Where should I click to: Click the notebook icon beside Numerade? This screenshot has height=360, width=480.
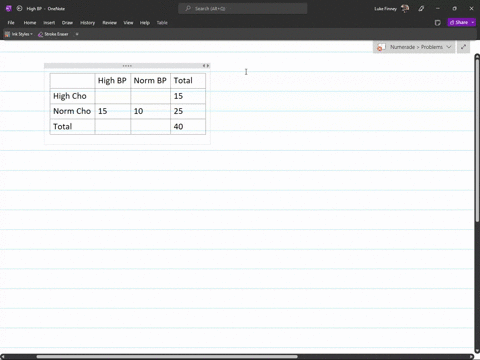tap(381, 47)
